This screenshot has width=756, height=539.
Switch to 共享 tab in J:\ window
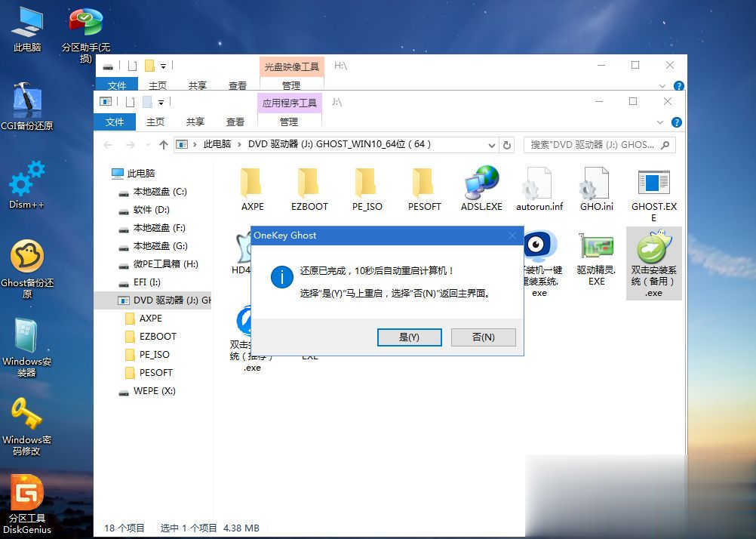coord(195,122)
